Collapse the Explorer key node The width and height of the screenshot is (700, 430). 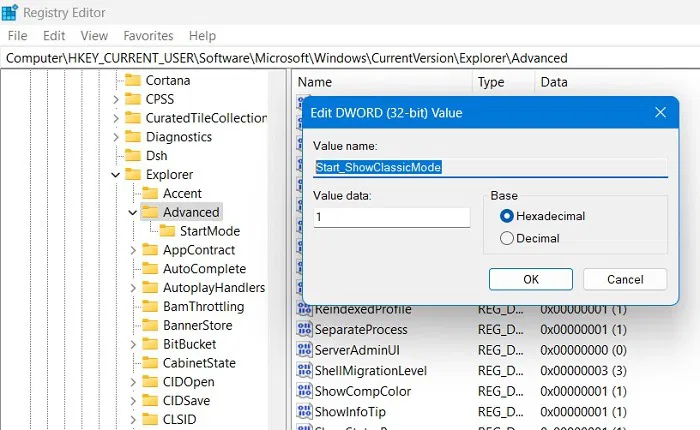pyautogui.click(x=115, y=175)
